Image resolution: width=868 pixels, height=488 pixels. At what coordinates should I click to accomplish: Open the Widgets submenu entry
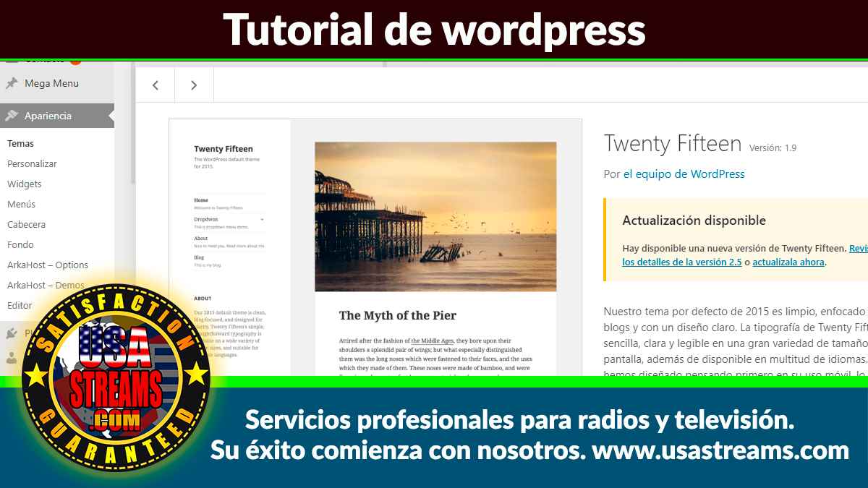point(25,184)
